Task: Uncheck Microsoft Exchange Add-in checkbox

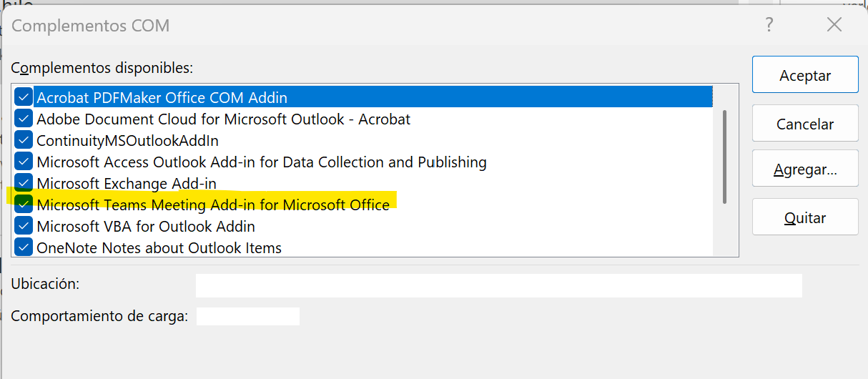Action: [24, 182]
